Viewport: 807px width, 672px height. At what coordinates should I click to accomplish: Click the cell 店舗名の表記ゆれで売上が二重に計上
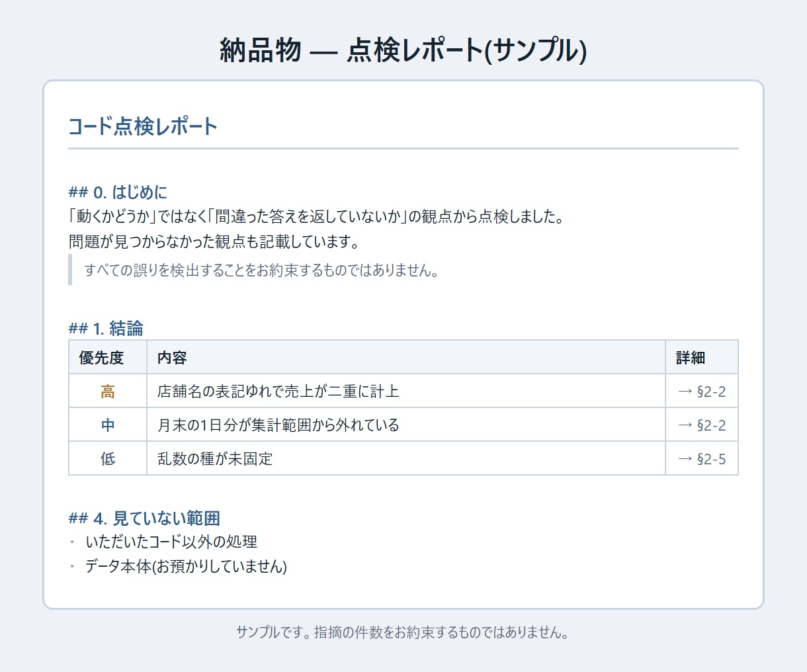pyautogui.click(x=406, y=392)
